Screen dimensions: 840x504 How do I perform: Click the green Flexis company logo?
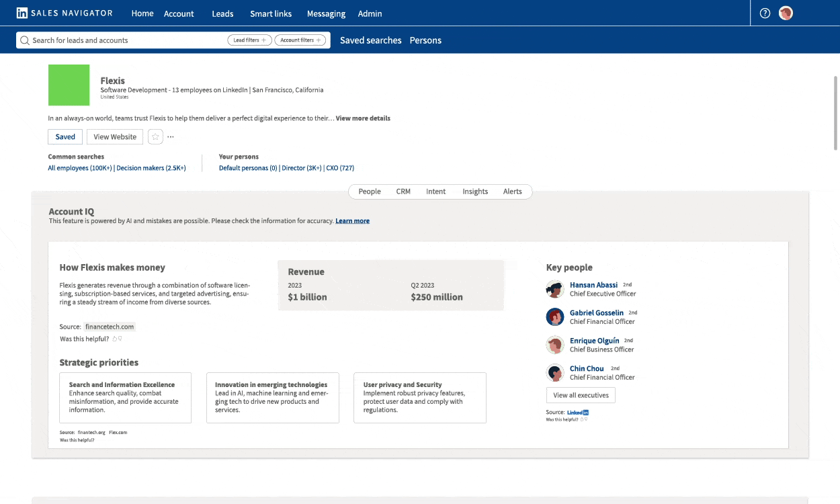tap(69, 85)
